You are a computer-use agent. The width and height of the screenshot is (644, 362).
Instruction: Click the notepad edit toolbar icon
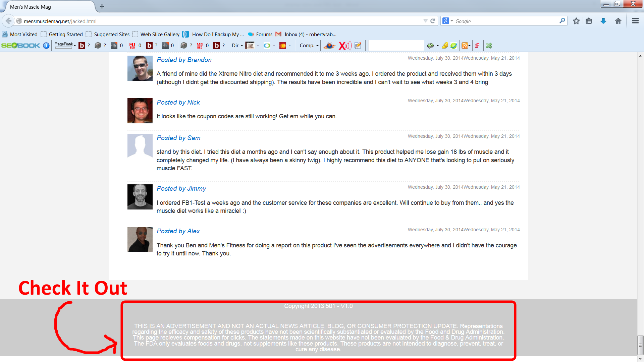[358, 45]
